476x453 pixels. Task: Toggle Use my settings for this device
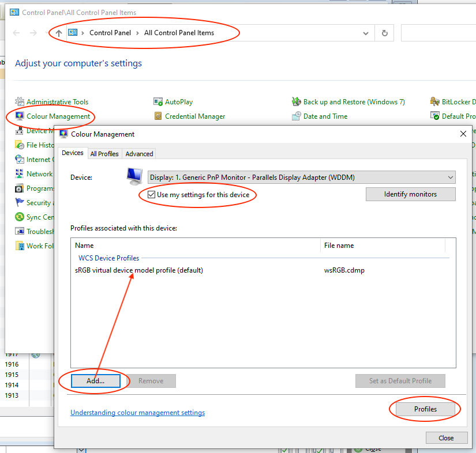(152, 195)
